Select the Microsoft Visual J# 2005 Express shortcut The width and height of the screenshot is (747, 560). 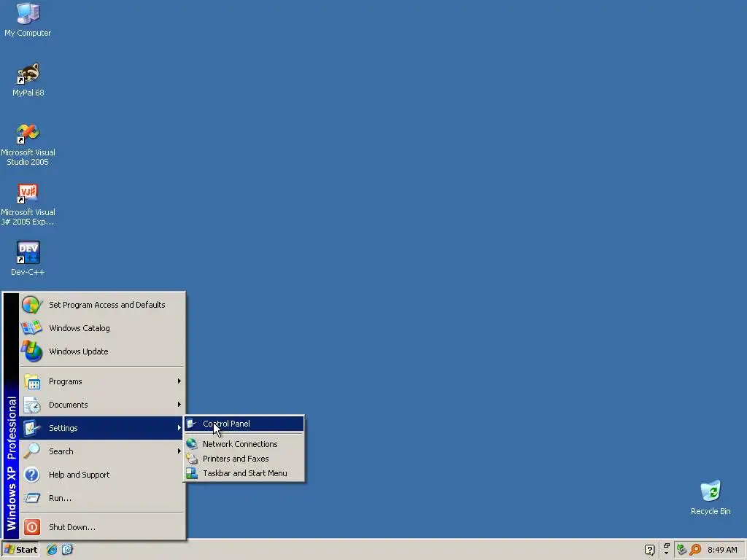coord(28,204)
